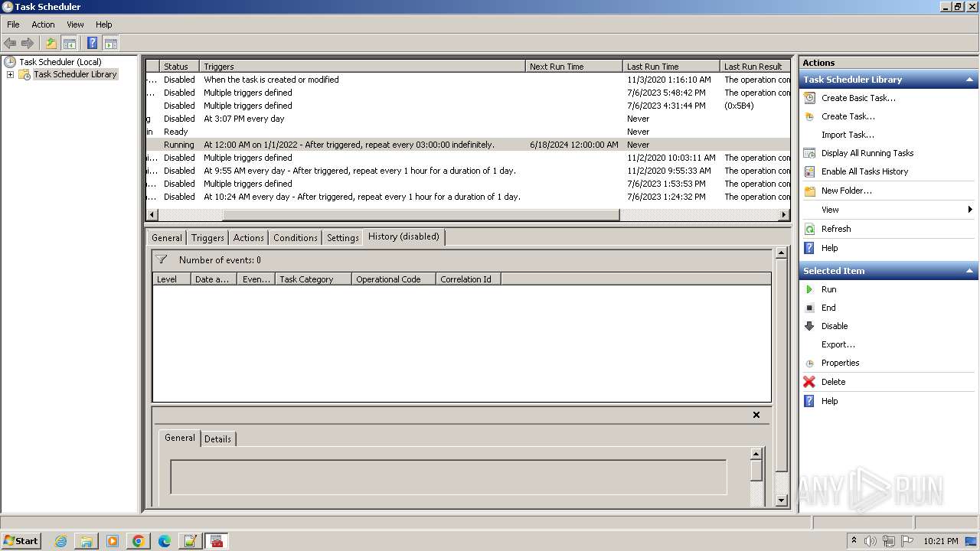Click the taskbar clock showing 10:21 PM

[x=941, y=541]
